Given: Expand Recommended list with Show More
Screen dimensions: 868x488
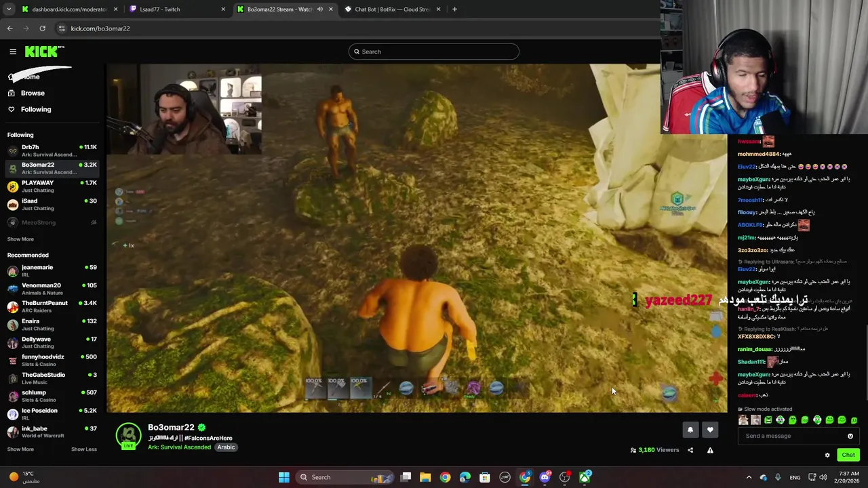Looking at the screenshot, I should [20, 449].
